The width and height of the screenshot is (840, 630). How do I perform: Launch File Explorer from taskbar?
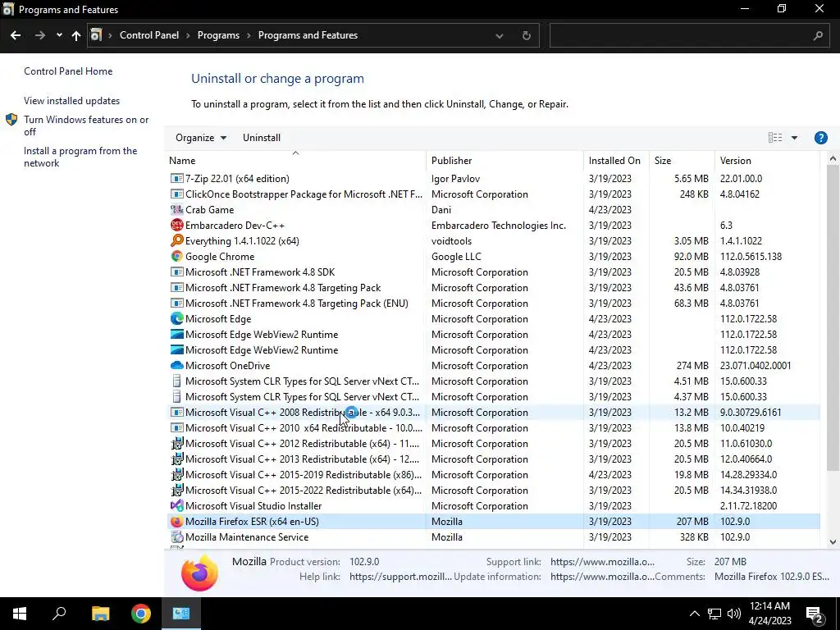[x=100, y=614]
